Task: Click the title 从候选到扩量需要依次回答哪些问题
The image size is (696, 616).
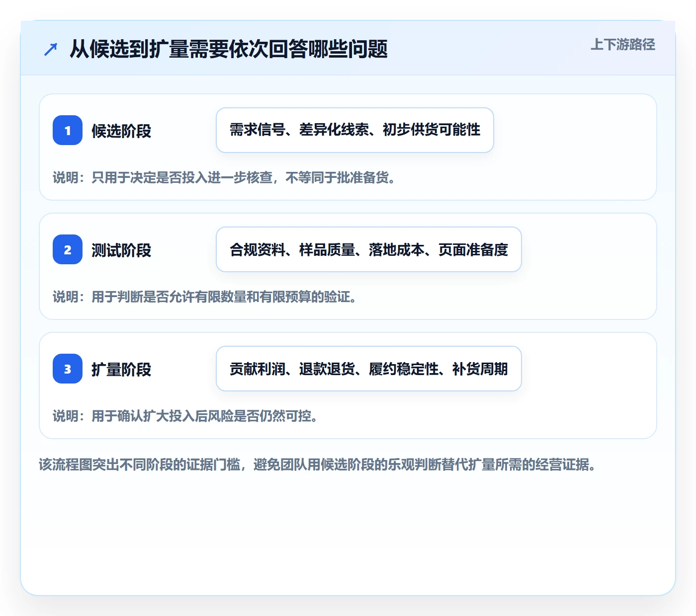Action: tap(228, 49)
